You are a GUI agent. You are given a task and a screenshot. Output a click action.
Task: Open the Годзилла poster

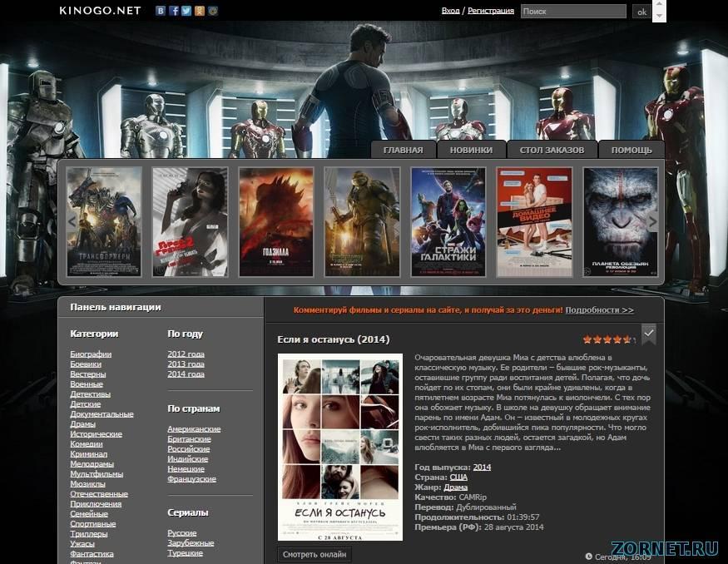tap(276, 222)
